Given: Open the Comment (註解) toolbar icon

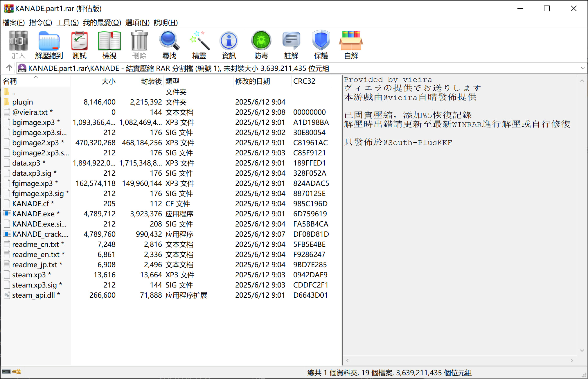Looking at the screenshot, I should [291, 44].
